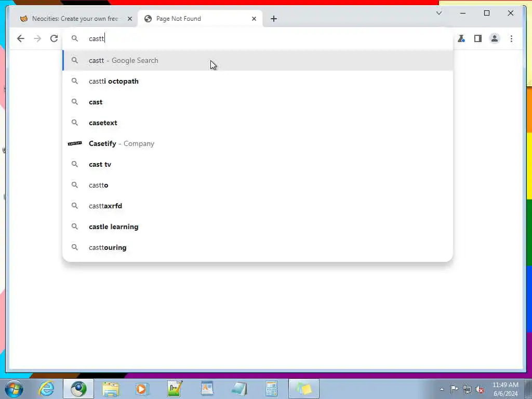The image size is (532, 399).
Task: Open a new tab with plus button
Action: pyautogui.click(x=274, y=19)
